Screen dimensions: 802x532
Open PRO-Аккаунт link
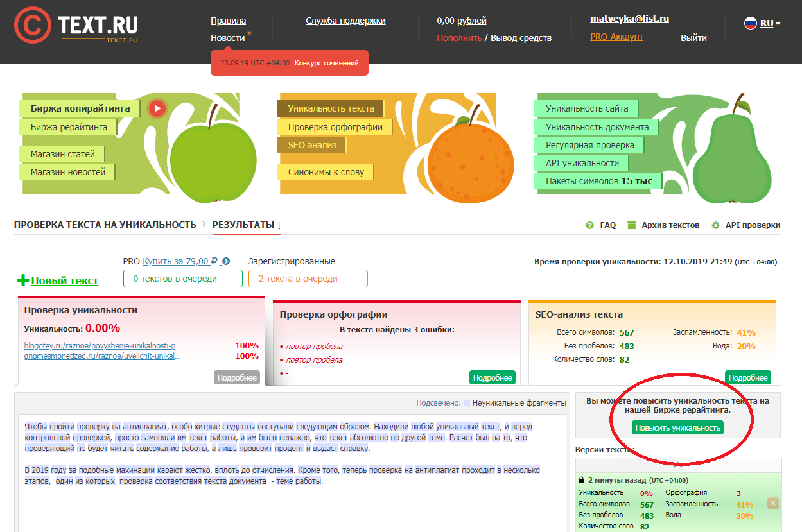coord(616,37)
